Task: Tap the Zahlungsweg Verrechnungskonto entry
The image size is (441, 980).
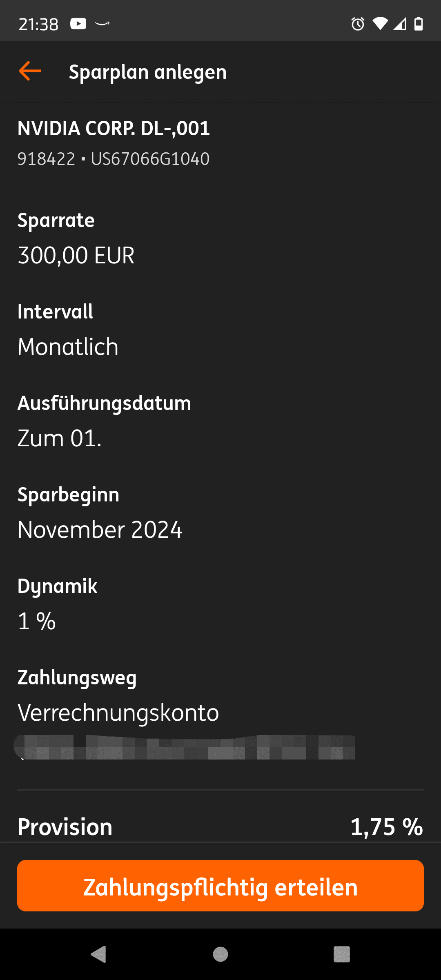Action: click(118, 713)
